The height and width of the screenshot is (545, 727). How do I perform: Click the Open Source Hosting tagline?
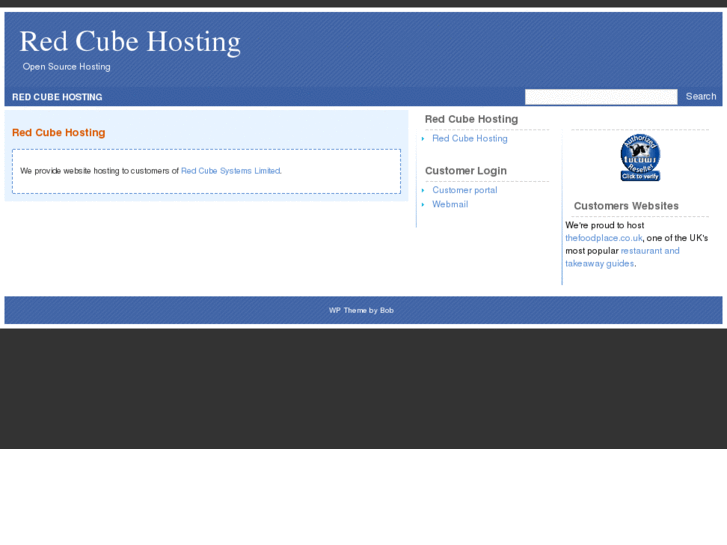pyautogui.click(x=66, y=67)
